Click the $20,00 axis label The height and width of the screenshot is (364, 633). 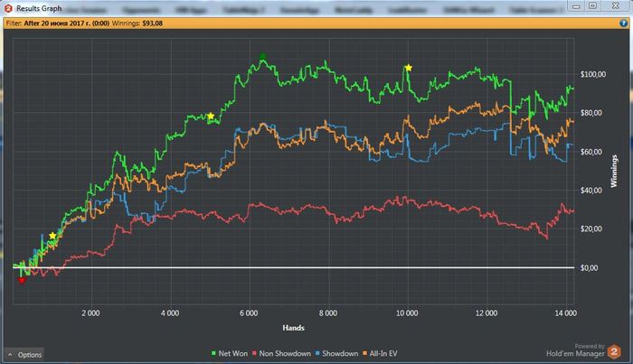[591, 229]
